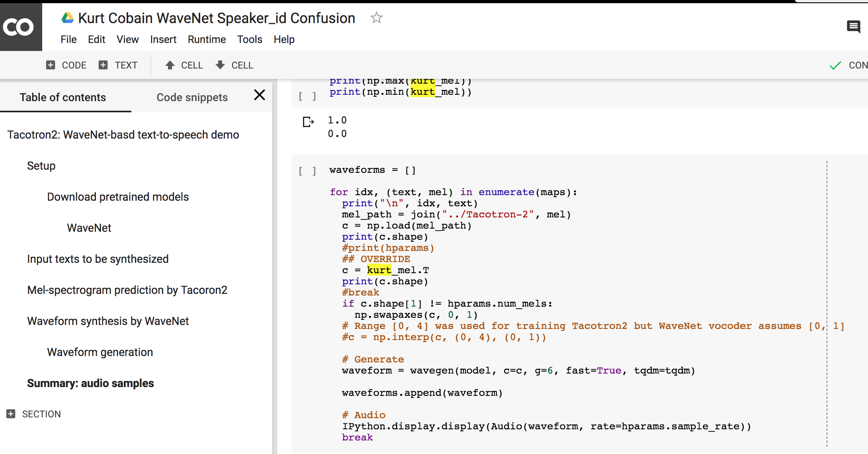This screenshot has width=868, height=454.
Task: Star the notebook with the star icon
Action: (x=376, y=18)
